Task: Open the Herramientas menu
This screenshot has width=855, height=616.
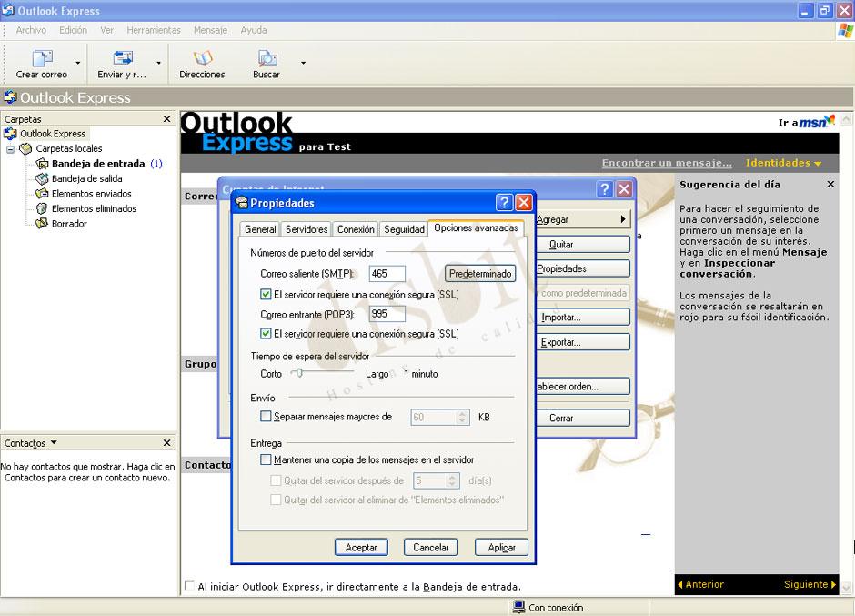Action: click(153, 29)
